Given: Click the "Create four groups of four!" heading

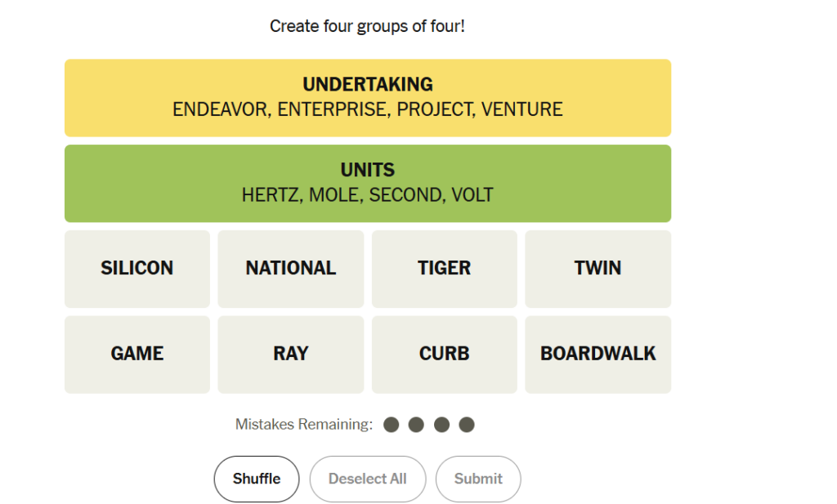Looking at the screenshot, I should tap(368, 26).
